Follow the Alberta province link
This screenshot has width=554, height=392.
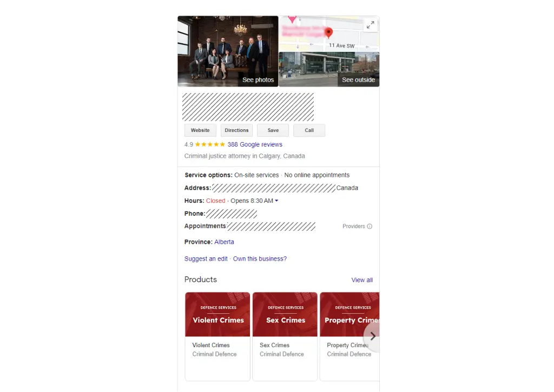tap(224, 242)
